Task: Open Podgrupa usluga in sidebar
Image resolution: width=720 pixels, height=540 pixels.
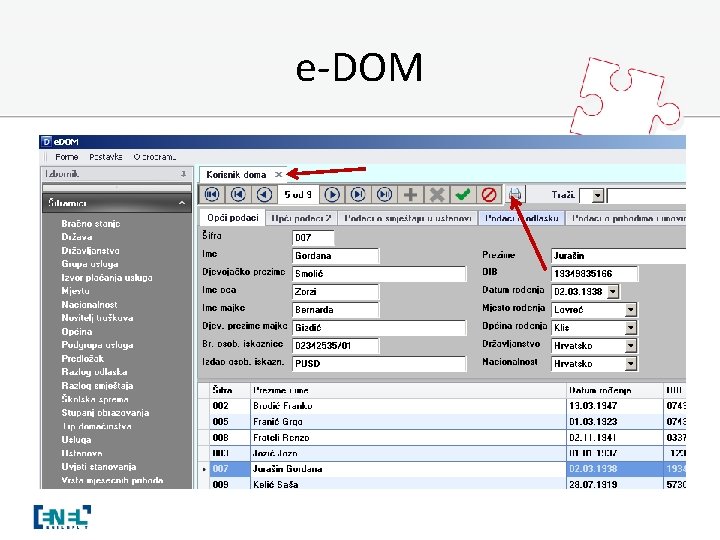Action: [x=97, y=345]
